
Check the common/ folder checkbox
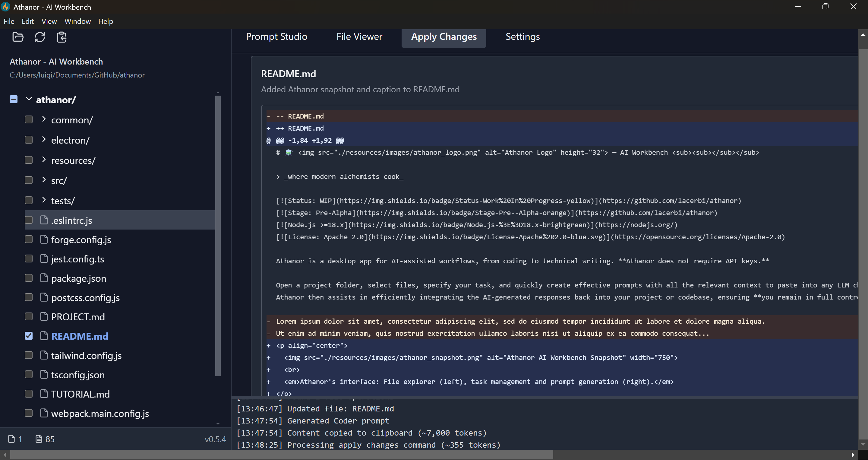point(29,119)
